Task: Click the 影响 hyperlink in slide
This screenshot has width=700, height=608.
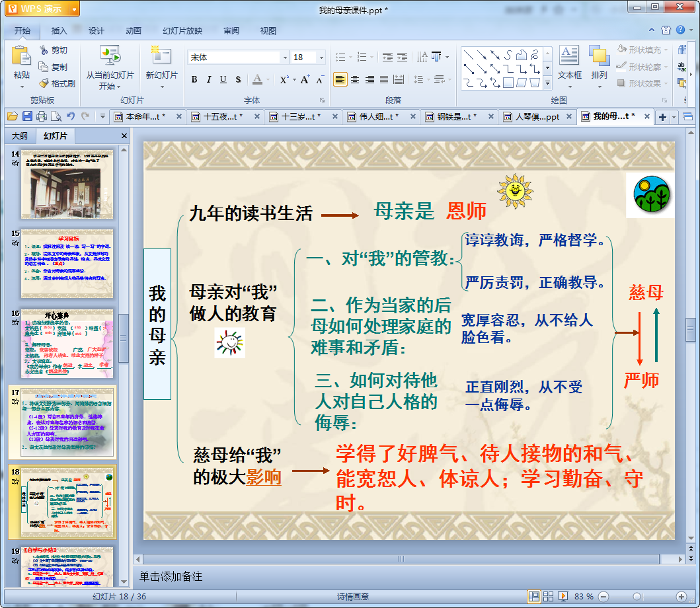Action: pyautogui.click(x=263, y=478)
